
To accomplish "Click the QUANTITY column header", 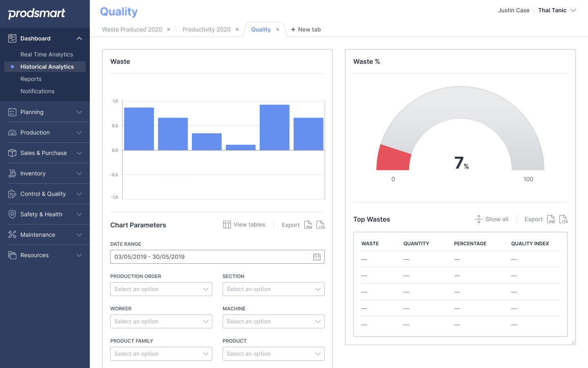I will pos(416,243).
